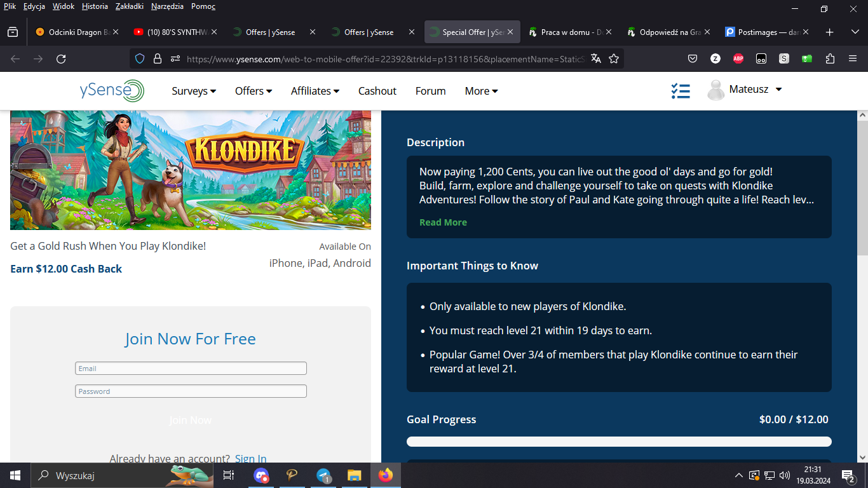Open the extensions puzzle icon
The width and height of the screenshot is (868, 488).
tap(830, 59)
